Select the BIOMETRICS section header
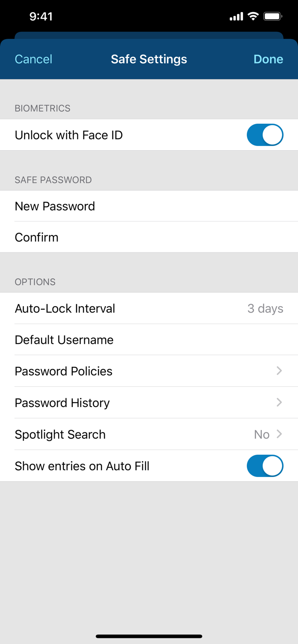Image resolution: width=298 pixels, height=644 pixels. click(x=43, y=108)
